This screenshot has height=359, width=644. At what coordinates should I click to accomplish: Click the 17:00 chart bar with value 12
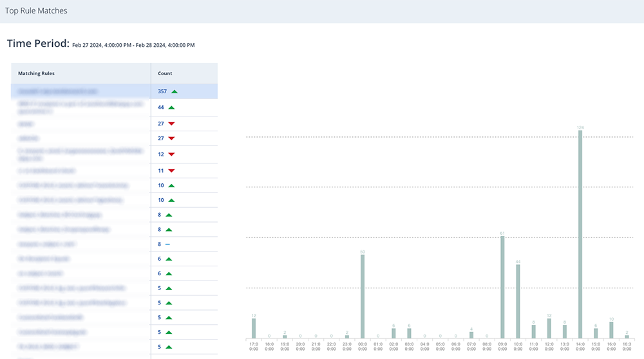pyautogui.click(x=253, y=328)
